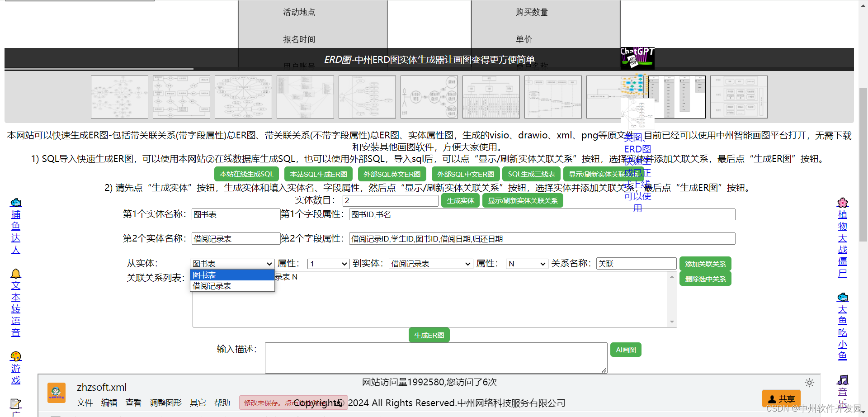Viewport: 868px width, 417px height.
Task: Click the 外部SQL中文ER图 button
Action: point(466,174)
